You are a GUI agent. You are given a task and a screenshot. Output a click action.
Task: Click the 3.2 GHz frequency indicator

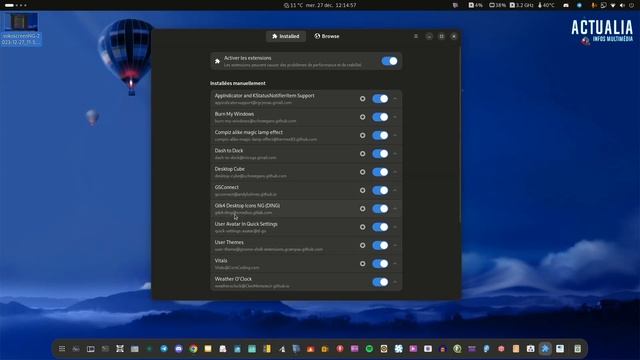click(x=522, y=5)
